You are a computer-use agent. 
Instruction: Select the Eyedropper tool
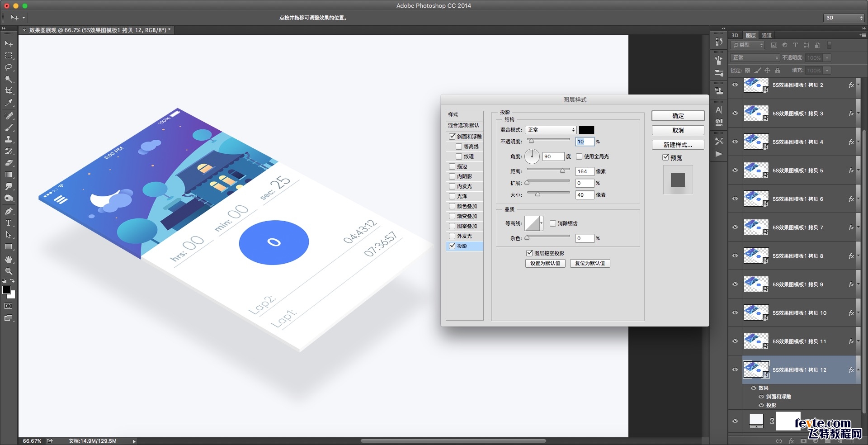pos(9,103)
